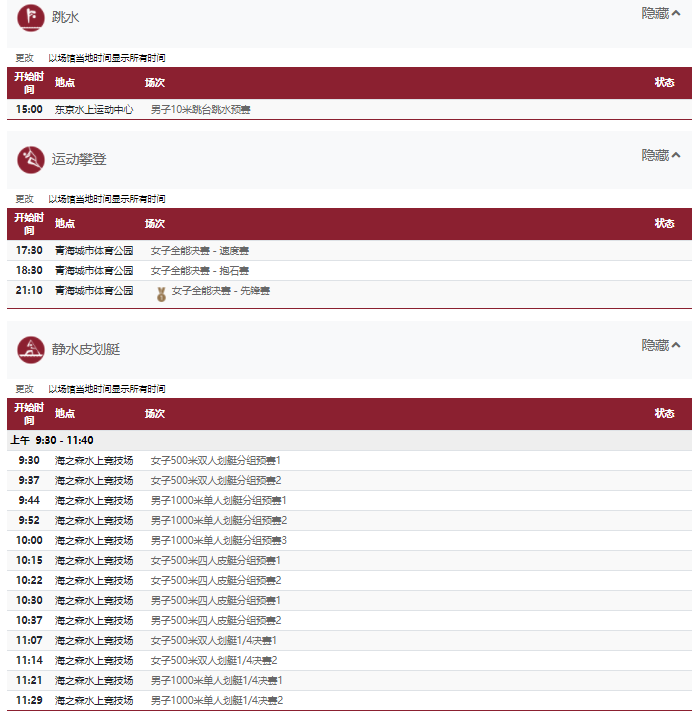Screen dimensions: 697x717
Task: Click 青海城市体育公园 in the 18:30 row
Action: pyautogui.click(x=94, y=271)
